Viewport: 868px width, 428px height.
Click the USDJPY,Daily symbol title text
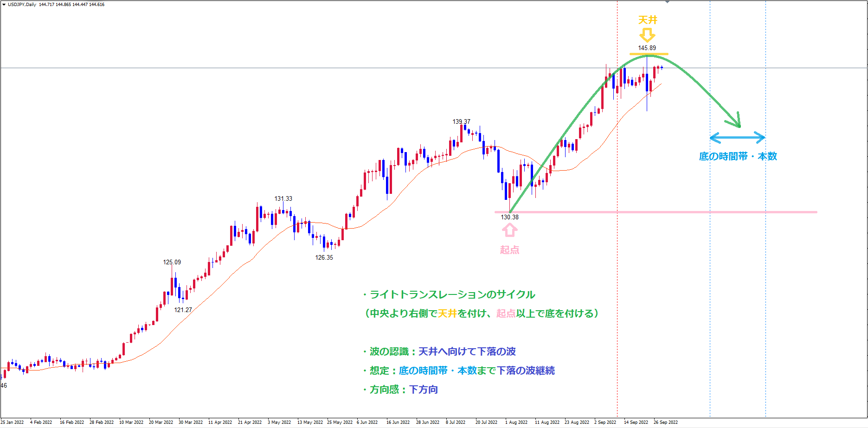tap(22, 5)
